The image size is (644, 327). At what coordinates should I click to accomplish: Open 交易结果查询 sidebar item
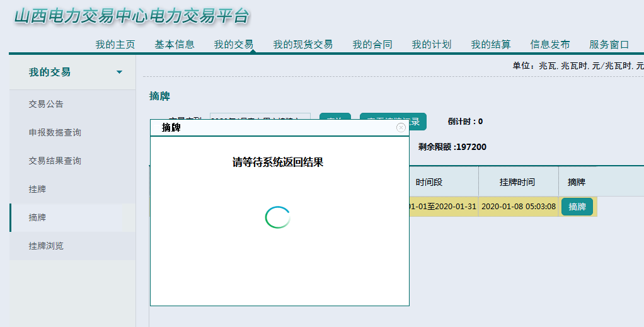click(x=55, y=161)
